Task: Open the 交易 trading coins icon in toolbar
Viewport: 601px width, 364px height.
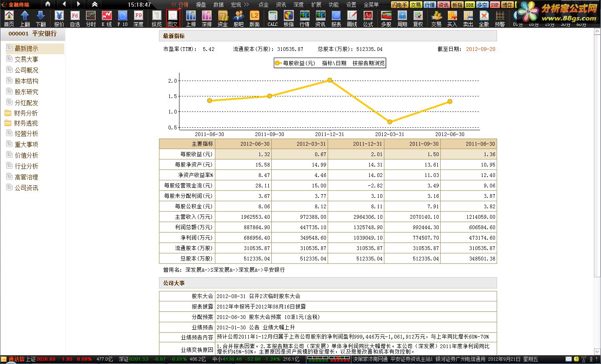Action: [x=436, y=18]
